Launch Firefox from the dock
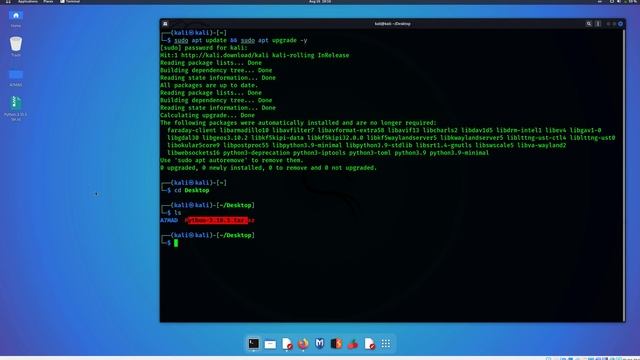Image resolution: width=640 pixels, height=360 pixels. (303, 344)
